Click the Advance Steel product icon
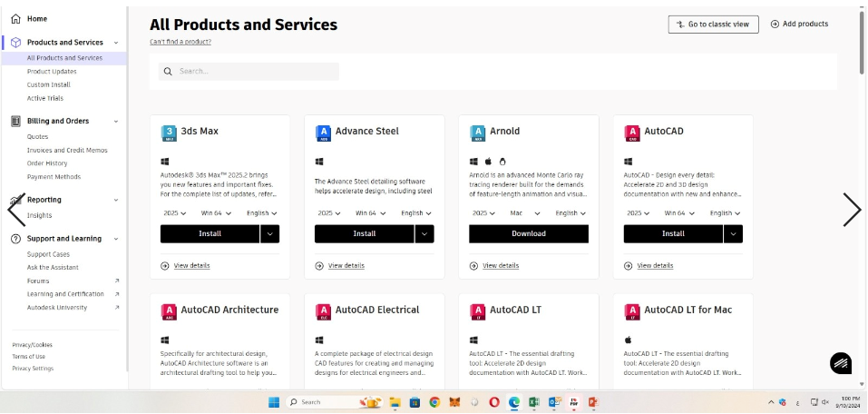Image resolution: width=868 pixels, height=414 pixels. pyautogui.click(x=323, y=133)
